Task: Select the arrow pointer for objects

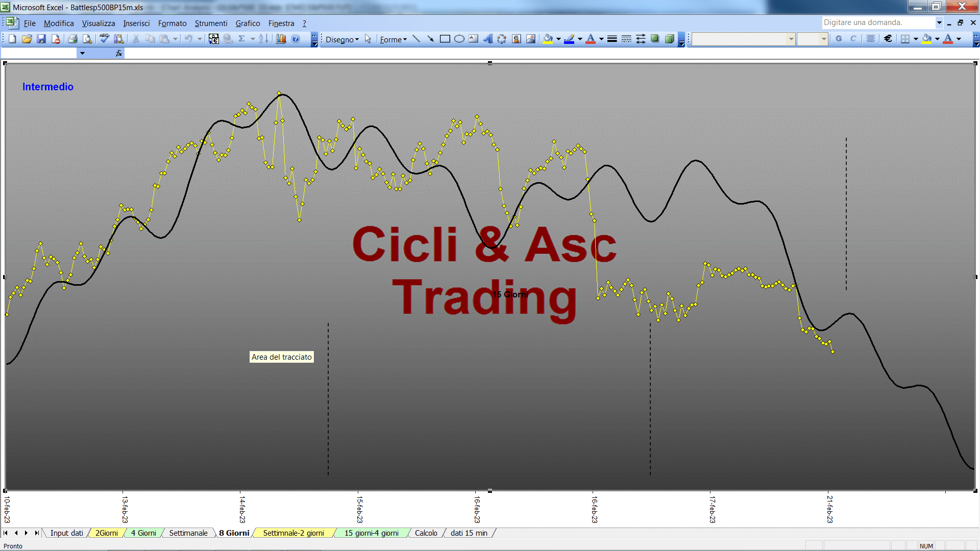Action: pyautogui.click(x=368, y=39)
